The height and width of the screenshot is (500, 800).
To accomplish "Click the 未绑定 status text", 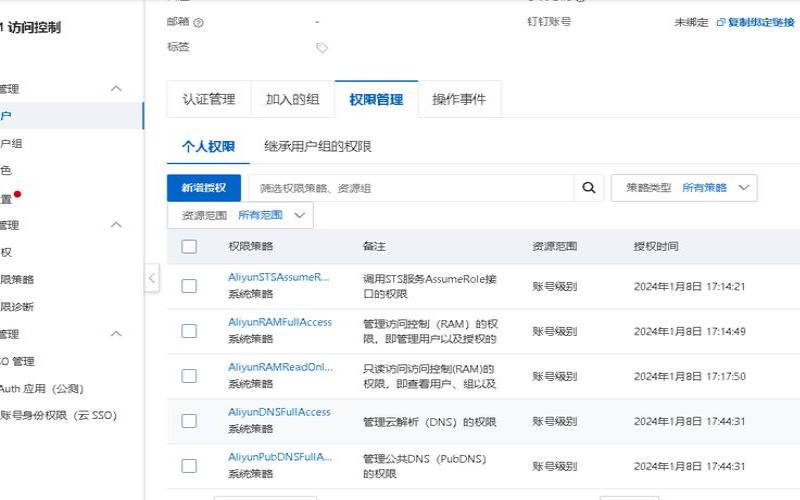I will pyautogui.click(x=691, y=22).
